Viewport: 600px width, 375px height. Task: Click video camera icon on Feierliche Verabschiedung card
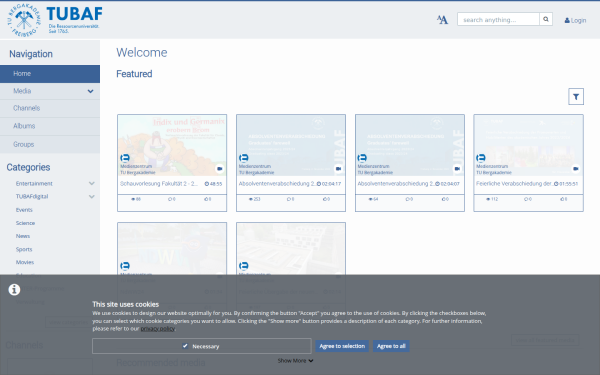[x=576, y=169]
